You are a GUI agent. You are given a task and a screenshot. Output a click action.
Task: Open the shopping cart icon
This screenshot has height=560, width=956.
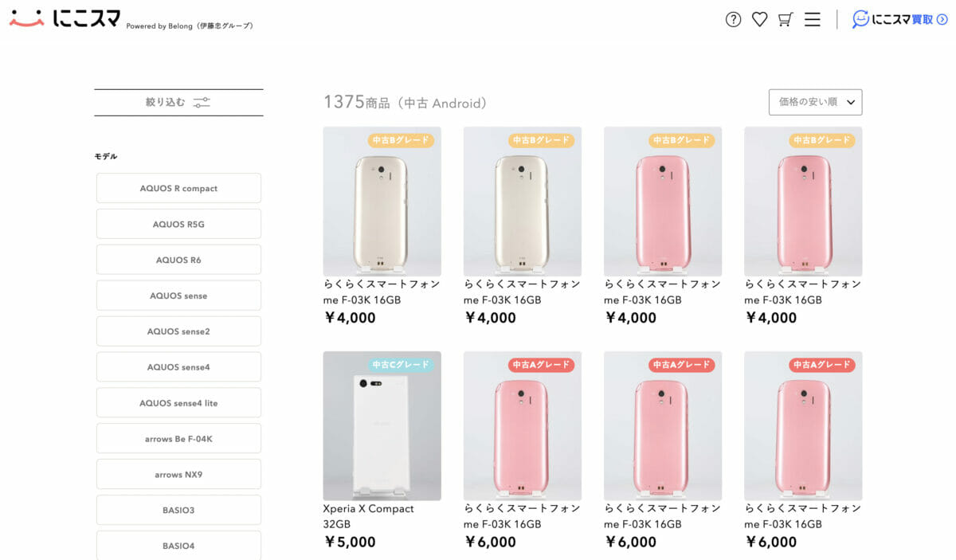(x=786, y=20)
